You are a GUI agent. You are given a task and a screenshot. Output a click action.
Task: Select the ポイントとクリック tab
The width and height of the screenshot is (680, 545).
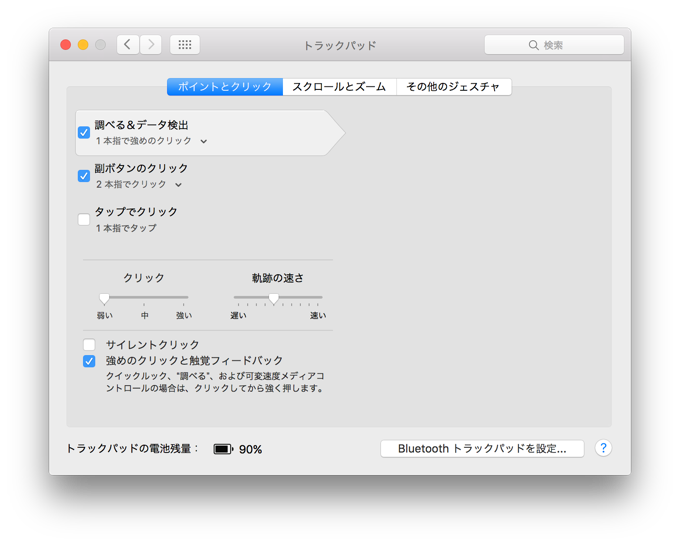pyautogui.click(x=225, y=87)
